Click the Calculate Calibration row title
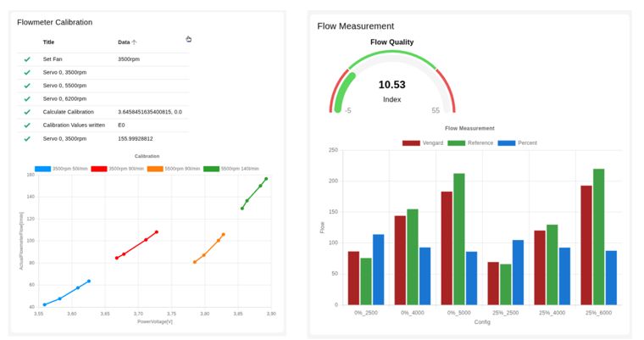Viewport: 644px width, 340px height. pyautogui.click(x=68, y=112)
